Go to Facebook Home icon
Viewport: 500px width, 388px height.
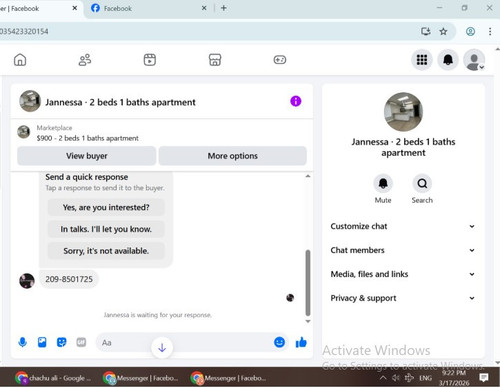pos(20,60)
